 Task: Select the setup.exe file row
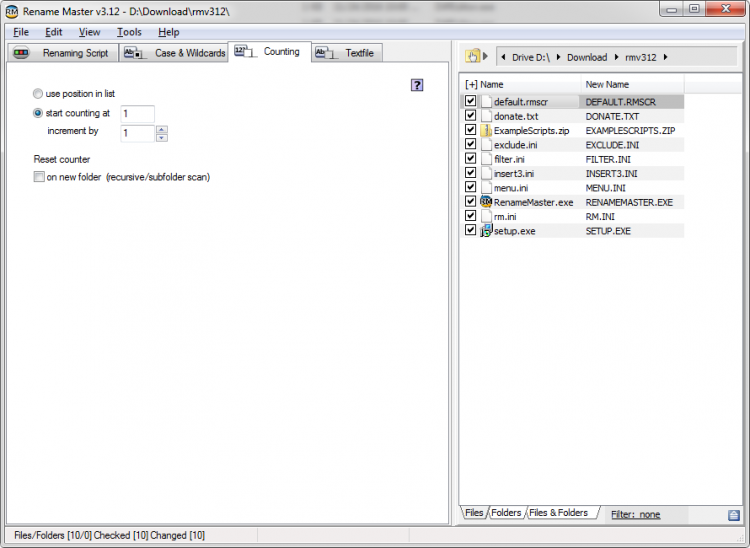574,231
